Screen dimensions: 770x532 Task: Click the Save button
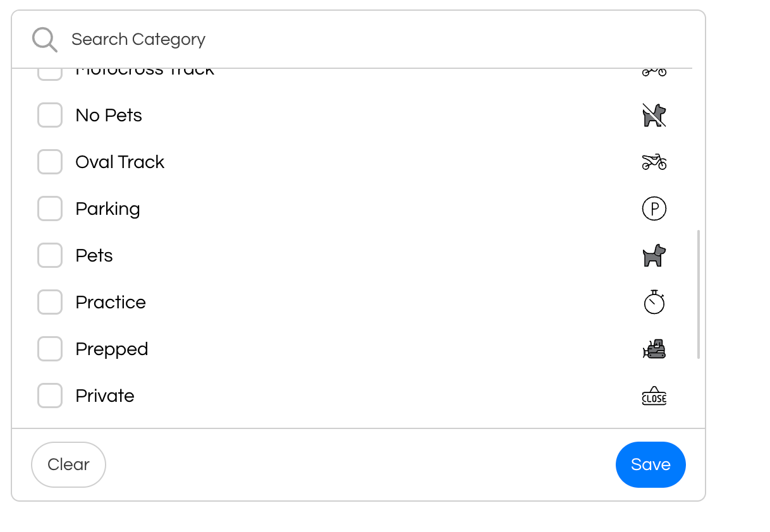[651, 464]
